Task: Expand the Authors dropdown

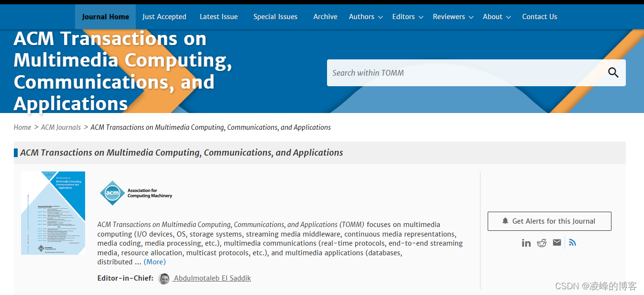Action: (362, 16)
